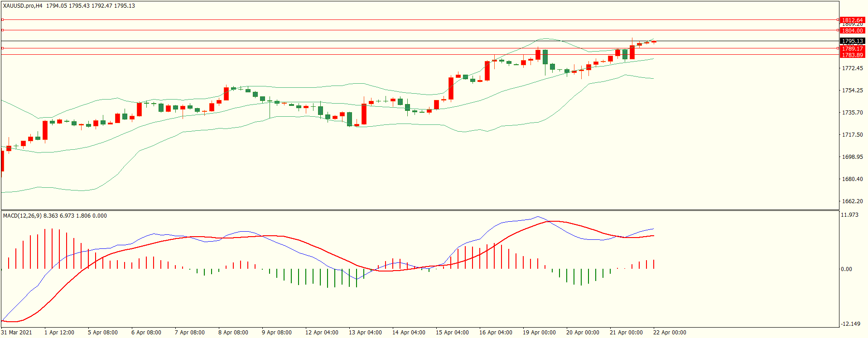Image resolution: width=868 pixels, height=338 pixels.
Task: Click the 12 Apr 04:00 time label
Action: tap(322, 333)
